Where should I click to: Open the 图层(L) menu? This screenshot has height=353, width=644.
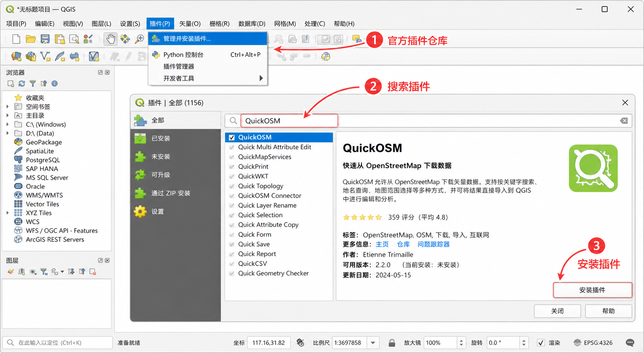click(102, 24)
